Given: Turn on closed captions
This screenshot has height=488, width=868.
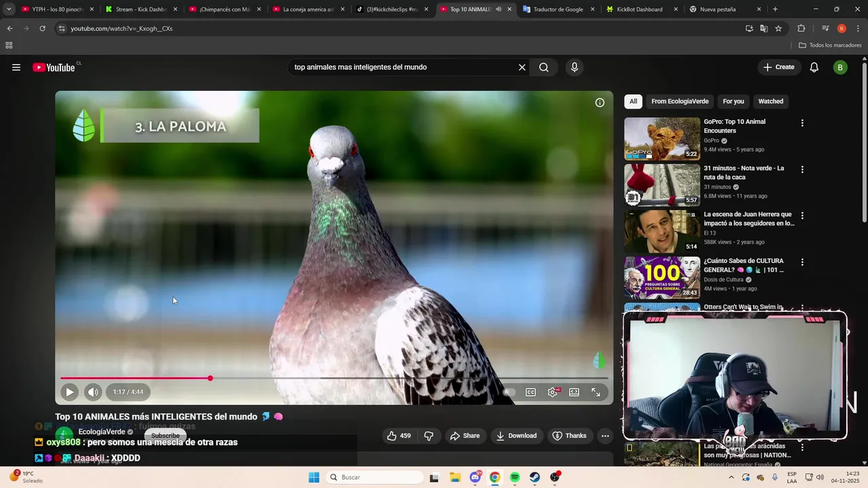Looking at the screenshot, I should pyautogui.click(x=531, y=392).
